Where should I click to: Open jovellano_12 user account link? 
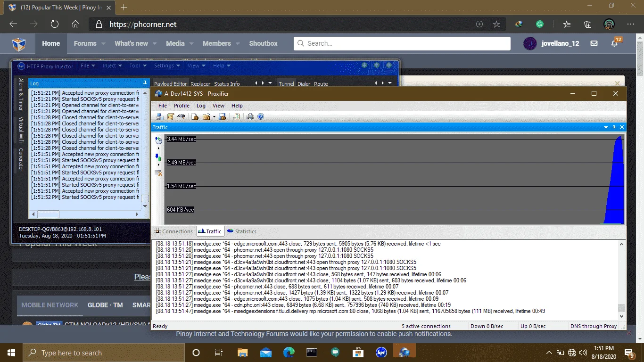[x=552, y=43]
